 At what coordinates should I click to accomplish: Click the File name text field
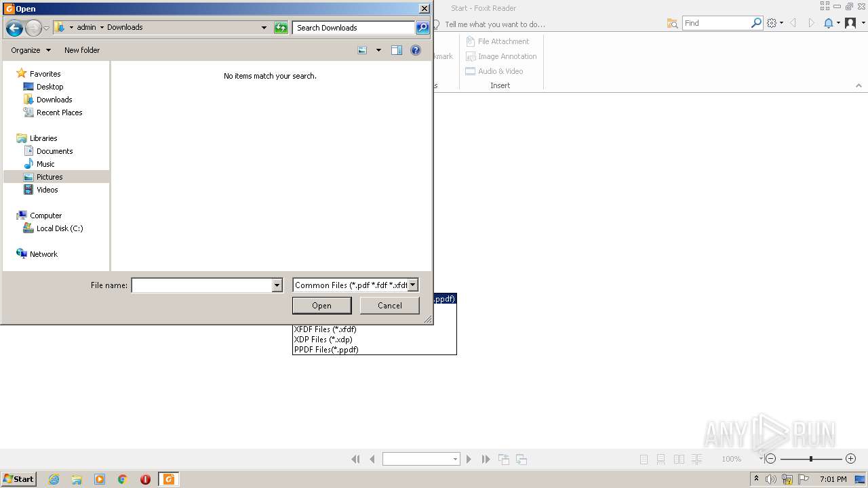(201, 285)
